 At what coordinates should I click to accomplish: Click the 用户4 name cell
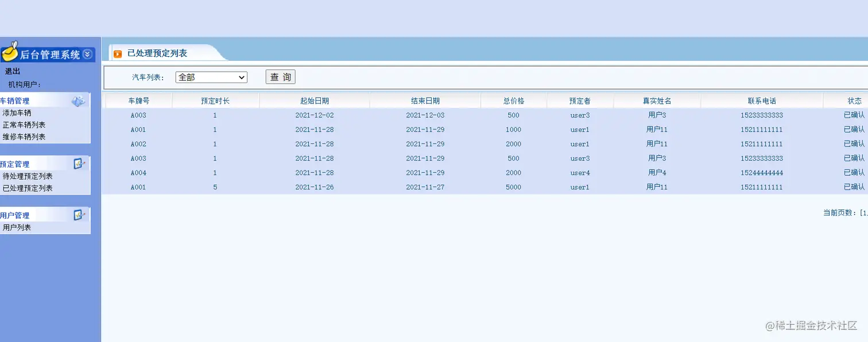coord(657,172)
